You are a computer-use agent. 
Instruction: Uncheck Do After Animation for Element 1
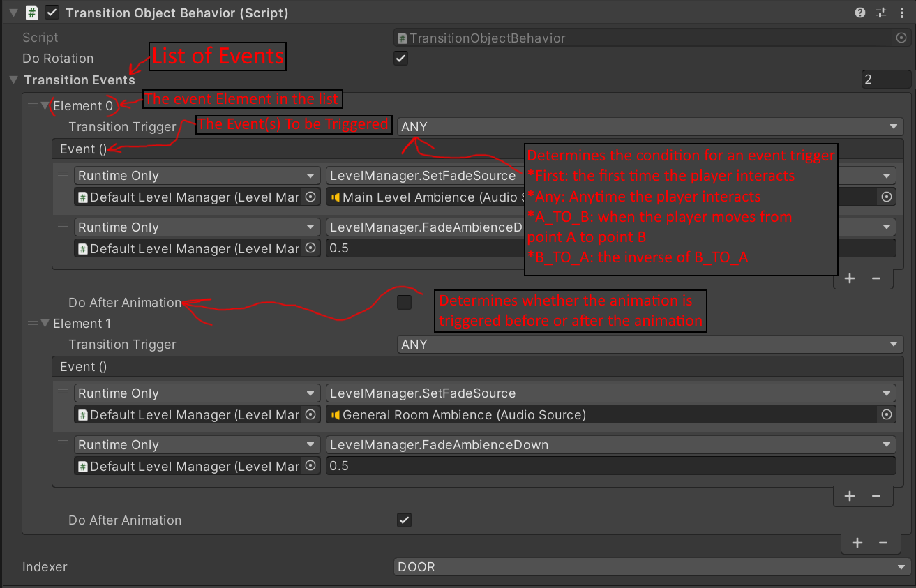pos(404,520)
